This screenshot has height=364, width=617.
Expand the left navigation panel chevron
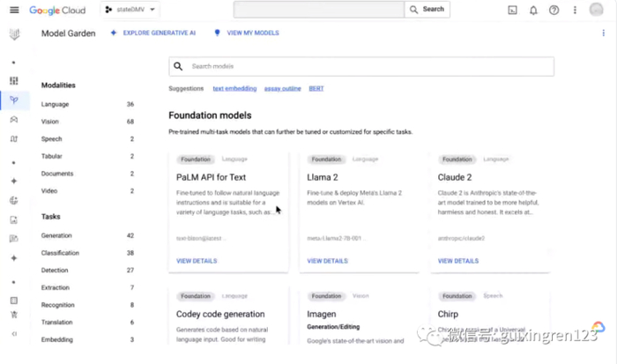pos(14,334)
